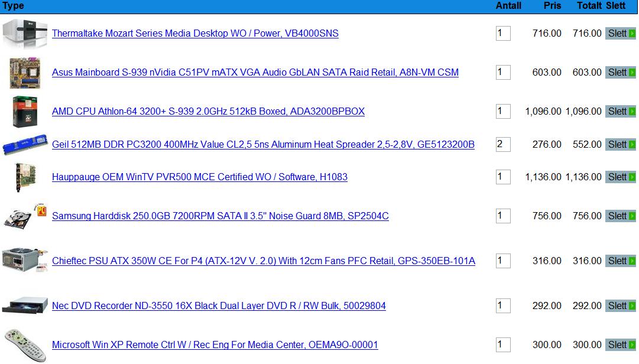
Task: Delete the Nec DVD Recorder item with Slett
Action: [x=620, y=305]
